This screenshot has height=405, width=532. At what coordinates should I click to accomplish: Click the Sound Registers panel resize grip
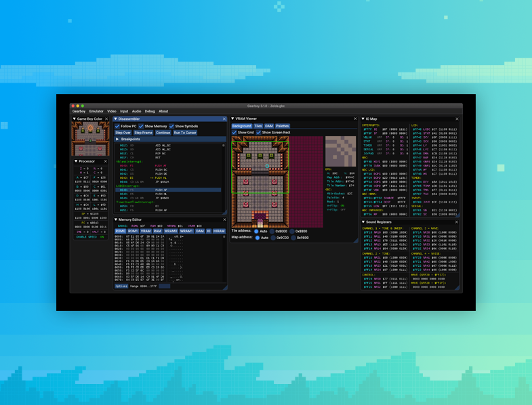pos(457,288)
